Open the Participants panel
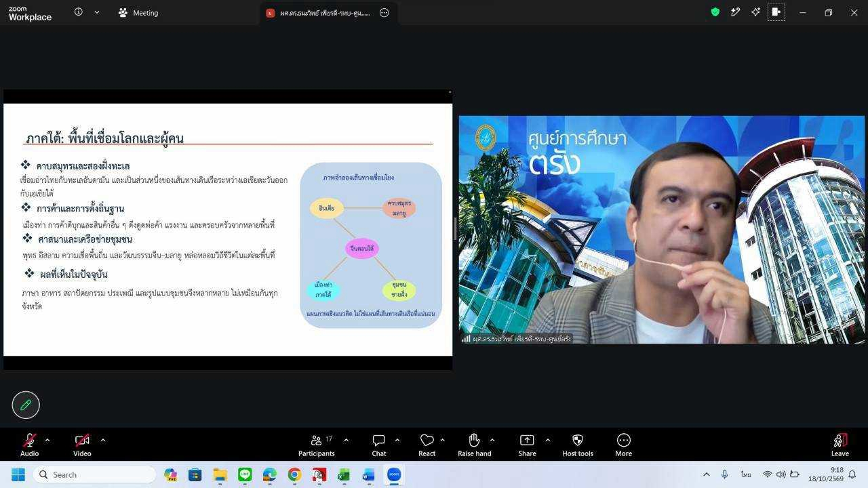This screenshot has height=488, width=868. point(317,445)
